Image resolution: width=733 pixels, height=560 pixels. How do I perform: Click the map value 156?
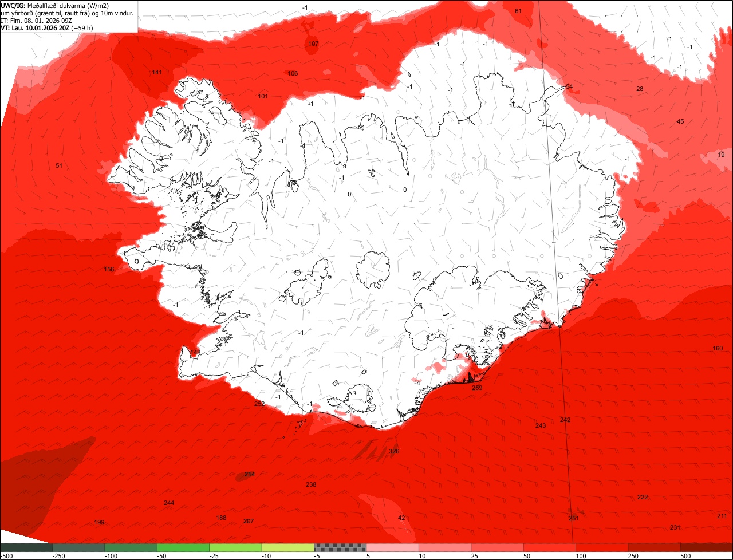[x=109, y=269]
